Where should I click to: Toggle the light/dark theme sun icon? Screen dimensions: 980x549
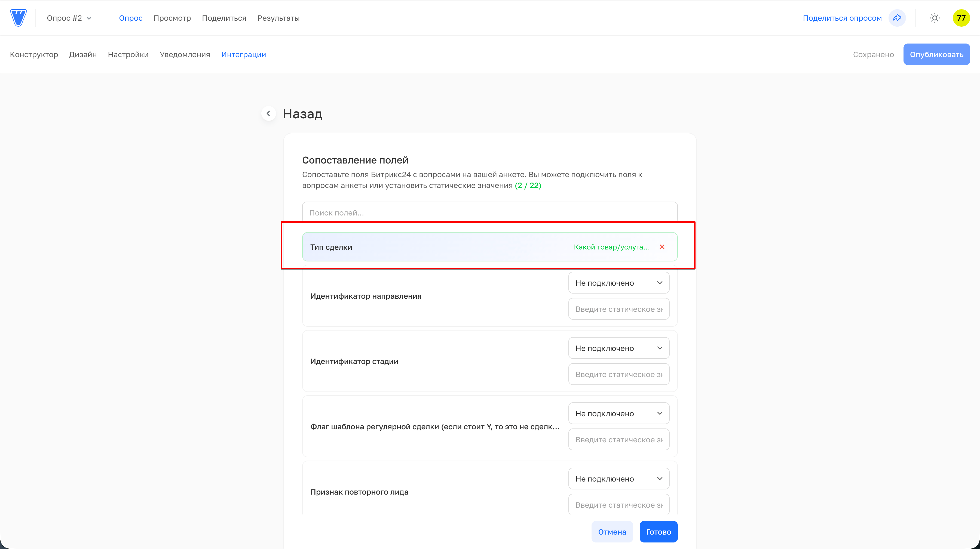coord(934,18)
